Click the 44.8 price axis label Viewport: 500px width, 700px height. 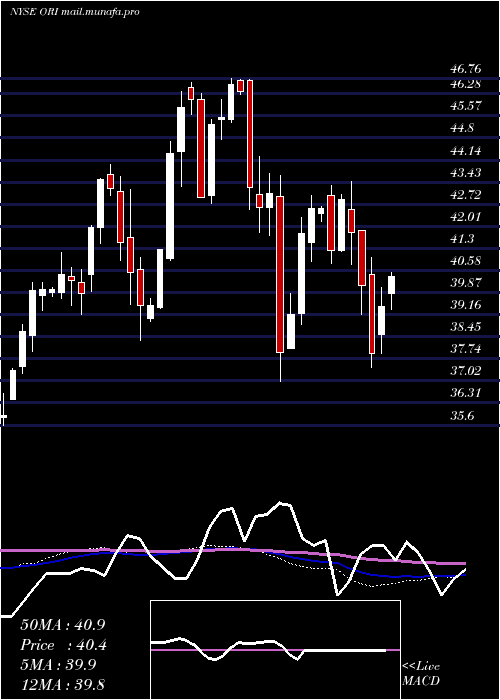click(462, 128)
